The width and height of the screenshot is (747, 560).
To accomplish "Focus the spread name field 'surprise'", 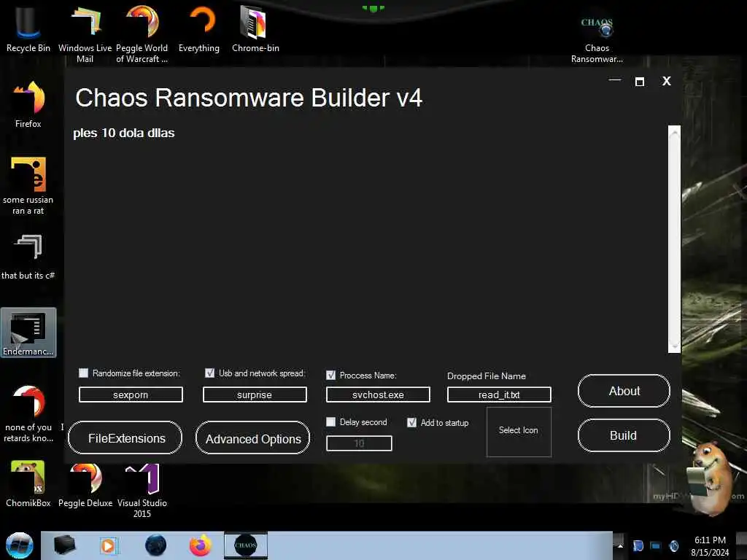I will tap(255, 394).
